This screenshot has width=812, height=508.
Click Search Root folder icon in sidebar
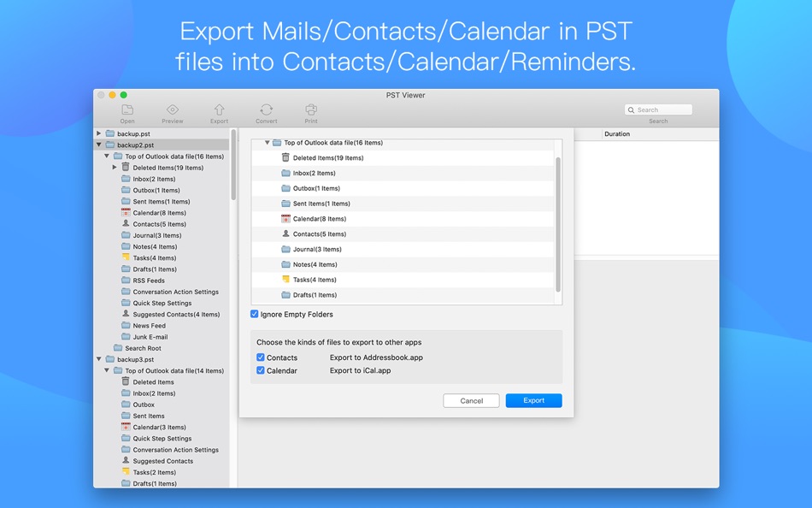click(118, 348)
